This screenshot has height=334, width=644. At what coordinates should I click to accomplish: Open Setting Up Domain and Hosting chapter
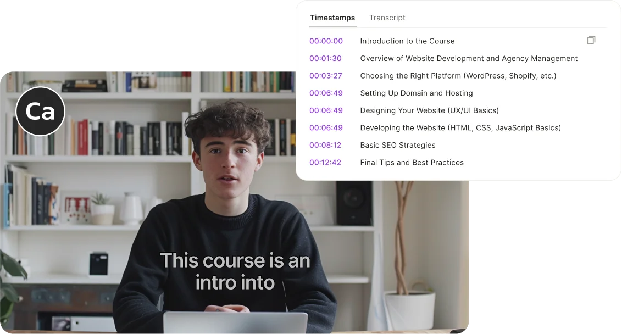pos(417,93)
